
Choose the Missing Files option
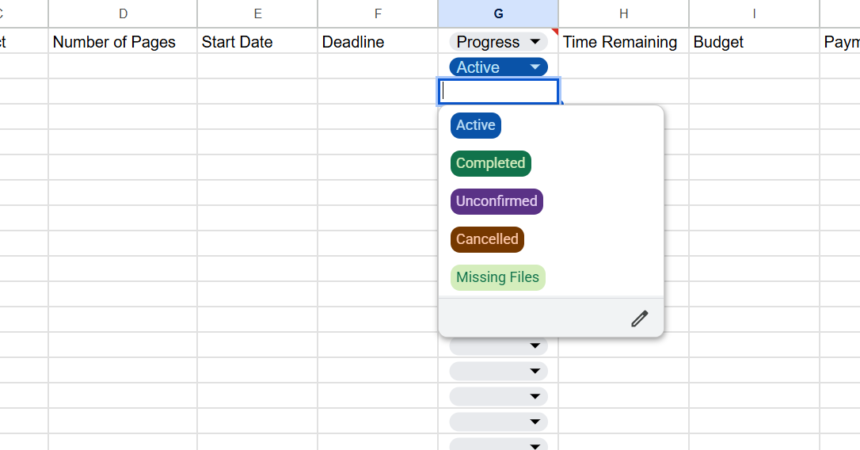click(497, 277)
